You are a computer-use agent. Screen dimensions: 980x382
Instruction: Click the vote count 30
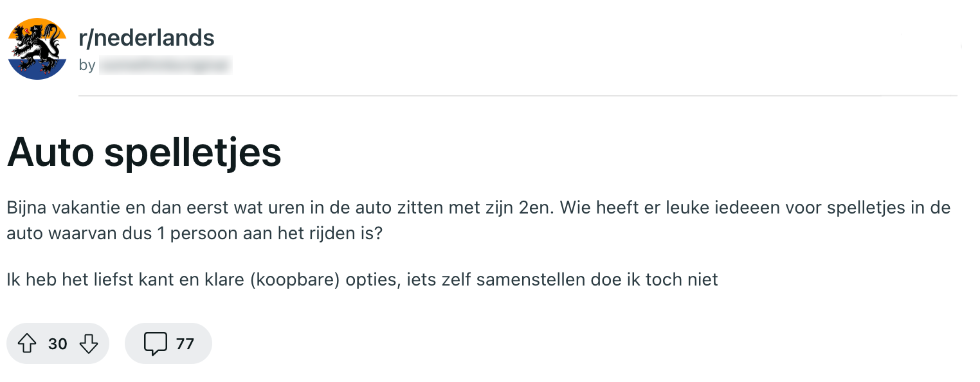pyautogui.click(x=57, y=344)
